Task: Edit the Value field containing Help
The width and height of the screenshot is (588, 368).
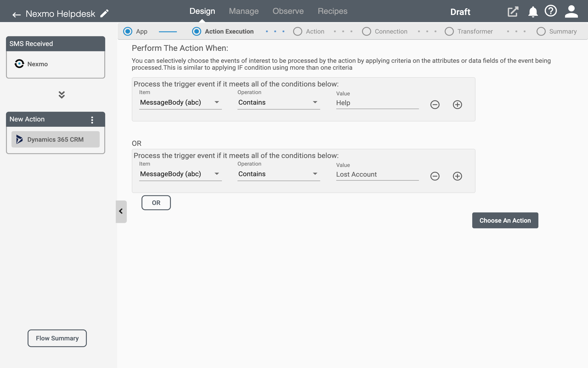Action: tap(377, 103)
